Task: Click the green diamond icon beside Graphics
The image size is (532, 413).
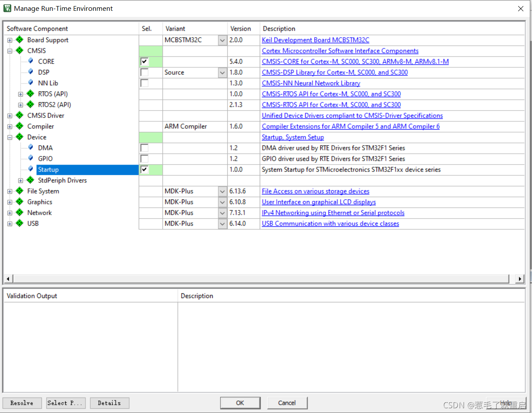Action: point(19,202)
